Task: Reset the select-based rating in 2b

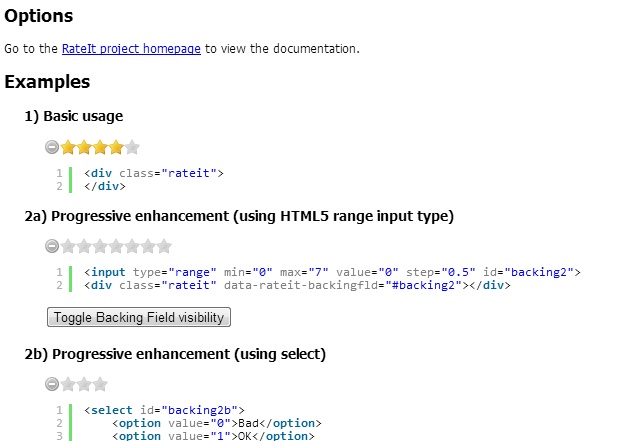Action: pyautogui.click(x=52, y=384)
